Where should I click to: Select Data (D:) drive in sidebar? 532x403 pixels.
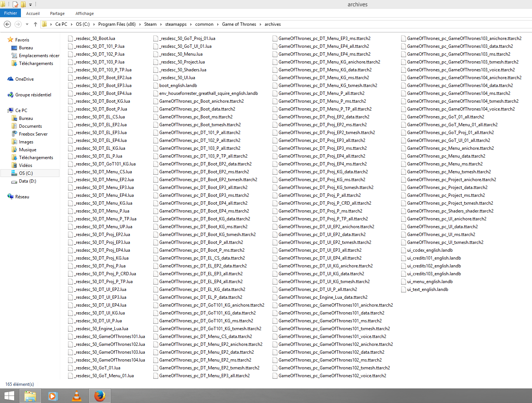(x=27, y=181)
